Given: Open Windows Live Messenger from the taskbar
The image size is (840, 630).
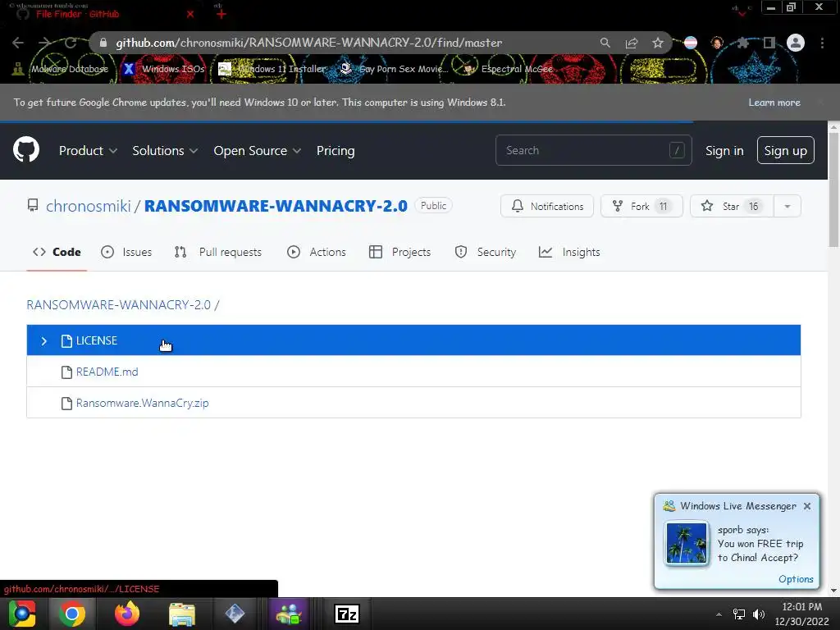Looking at the screenshot, I should [290, 614].
